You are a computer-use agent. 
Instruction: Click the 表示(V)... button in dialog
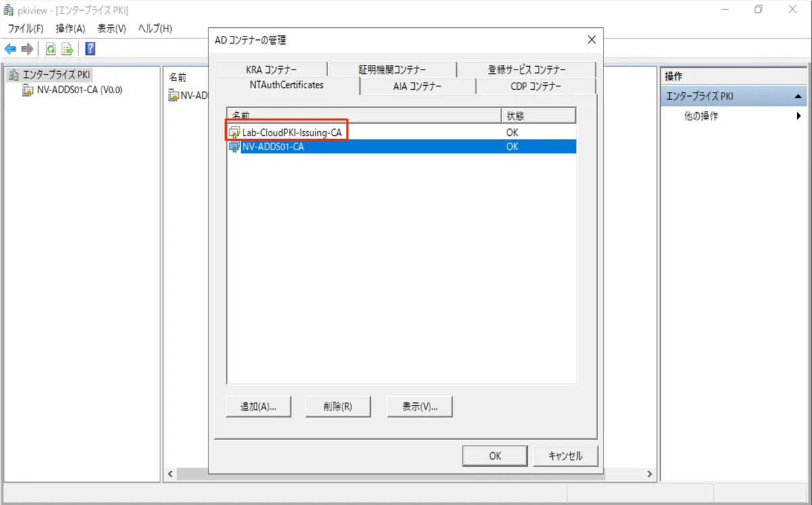click(420, 406)
